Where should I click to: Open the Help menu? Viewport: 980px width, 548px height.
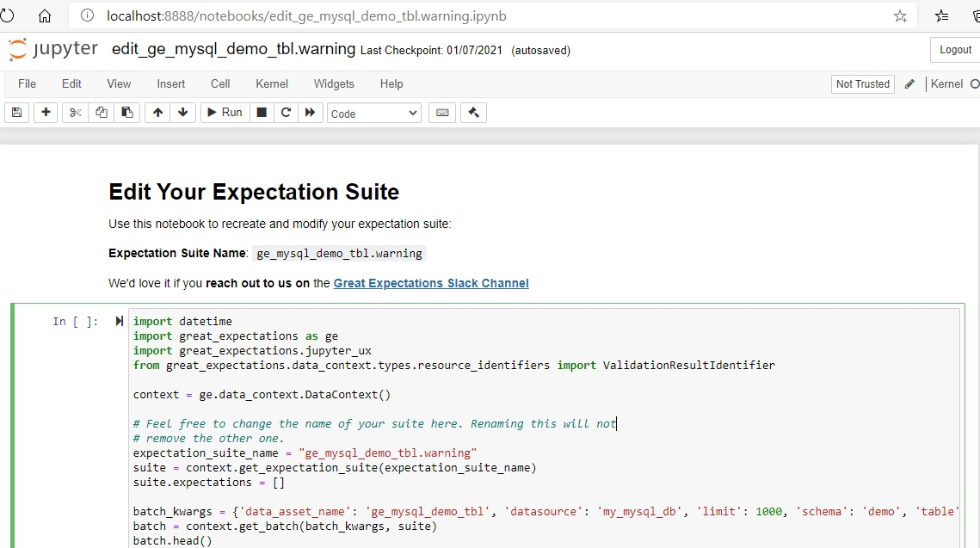pyautogui.click(x=391, y=83)
